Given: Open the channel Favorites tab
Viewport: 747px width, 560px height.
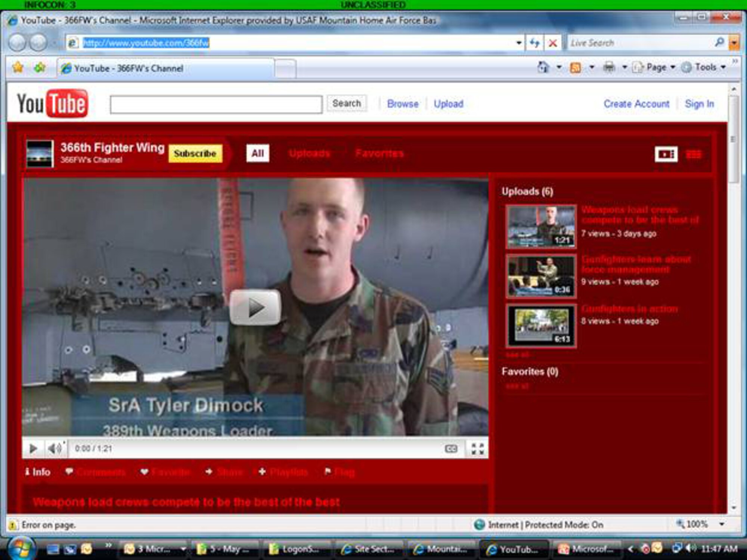Looking at the screenshot, I should [379, 153].
